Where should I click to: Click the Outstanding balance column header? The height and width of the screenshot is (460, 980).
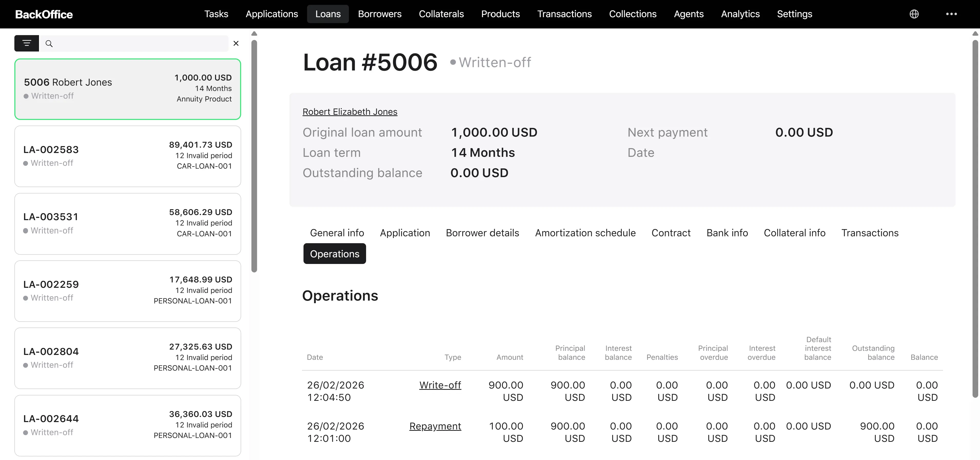click(x=873, y=352)
